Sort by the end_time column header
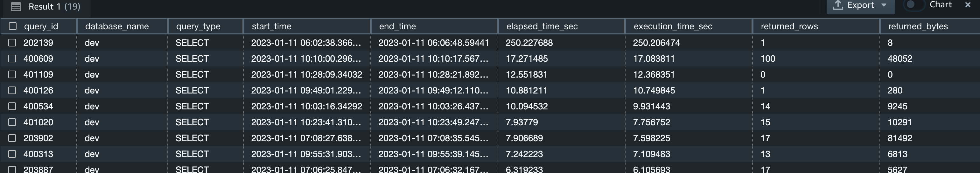This screenshot has width=980, height=173. [x=397, y=26]
